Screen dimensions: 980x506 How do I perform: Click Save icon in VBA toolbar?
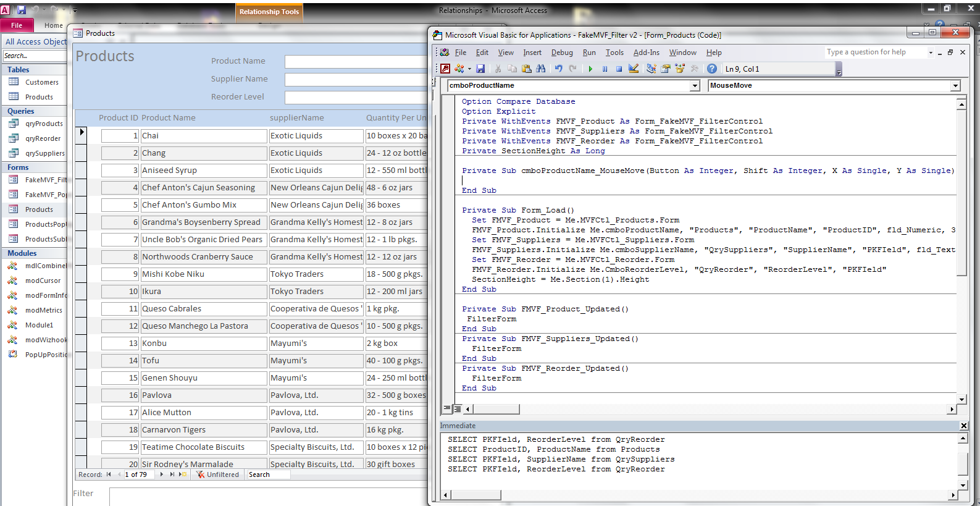point(480,69)
